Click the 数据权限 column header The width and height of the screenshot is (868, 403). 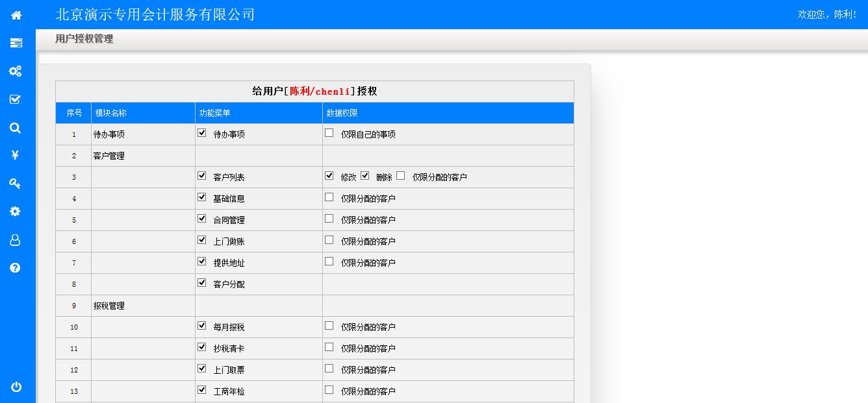coord(448,113)
